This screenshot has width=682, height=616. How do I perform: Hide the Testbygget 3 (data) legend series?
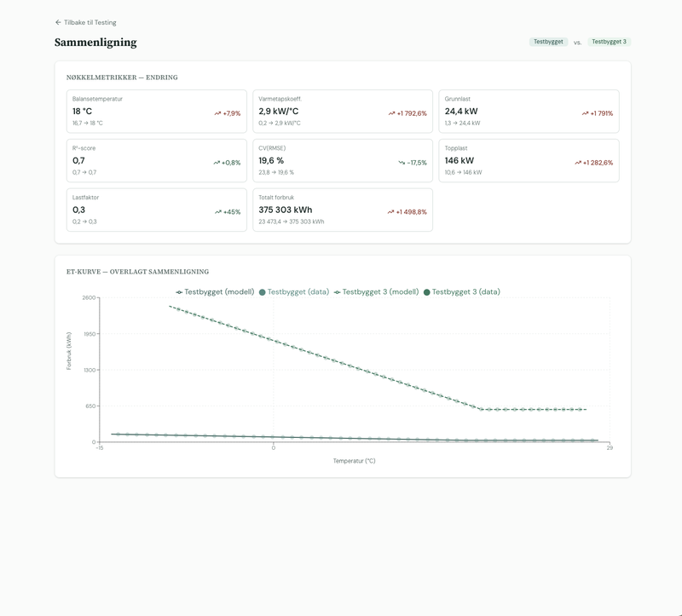click(x=461, y=291)
